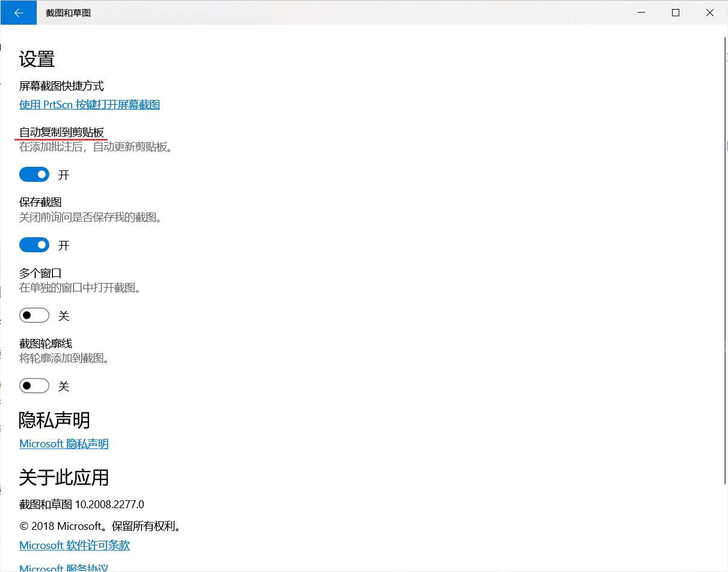
Task: Close the 截图和草图 window
Action: 710,13
